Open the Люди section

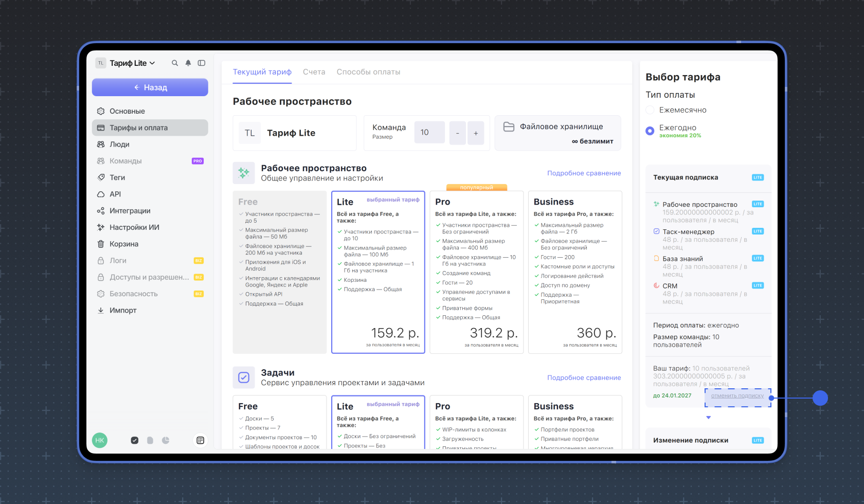point(150,145)
